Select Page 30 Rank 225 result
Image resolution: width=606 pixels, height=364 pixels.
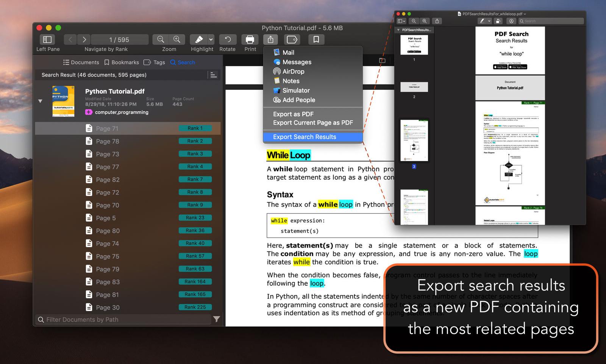(128, 308)
